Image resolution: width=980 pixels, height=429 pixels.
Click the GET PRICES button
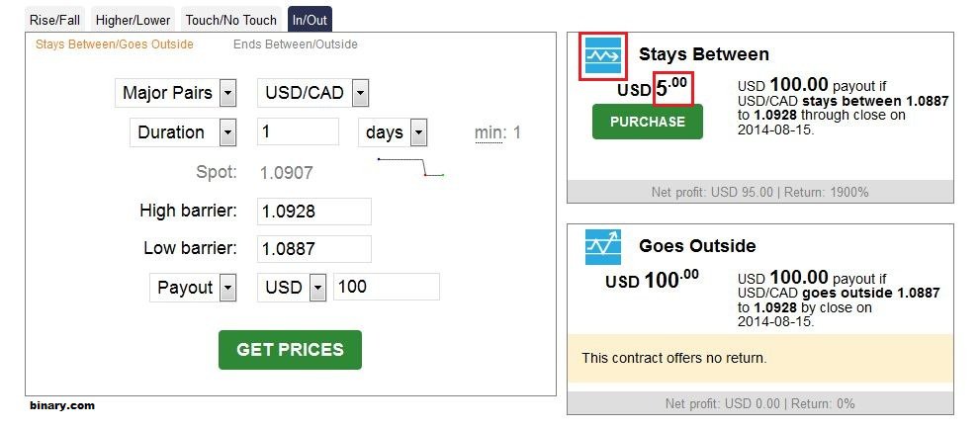click(x=290, y=350)
